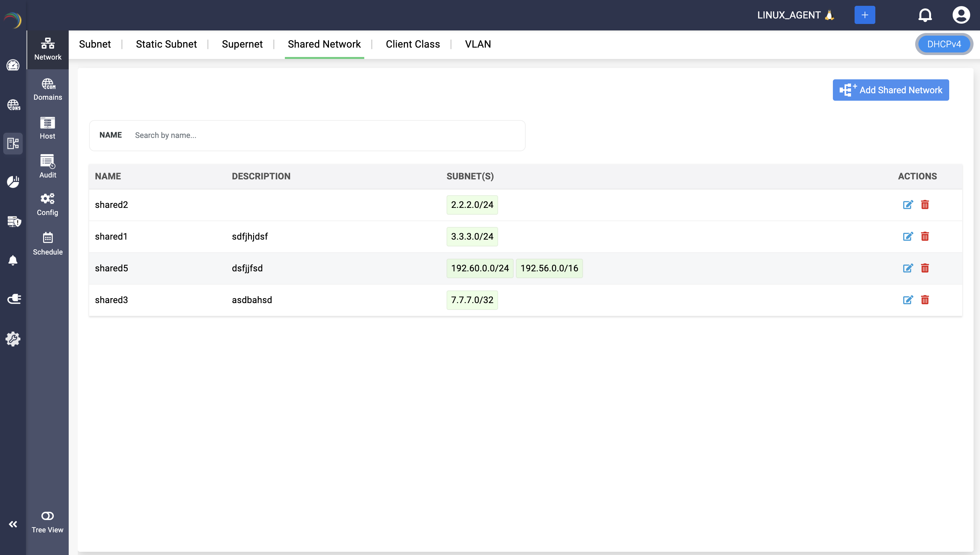
Task: Open the Audit sidebar item
Action: point(47,166)
